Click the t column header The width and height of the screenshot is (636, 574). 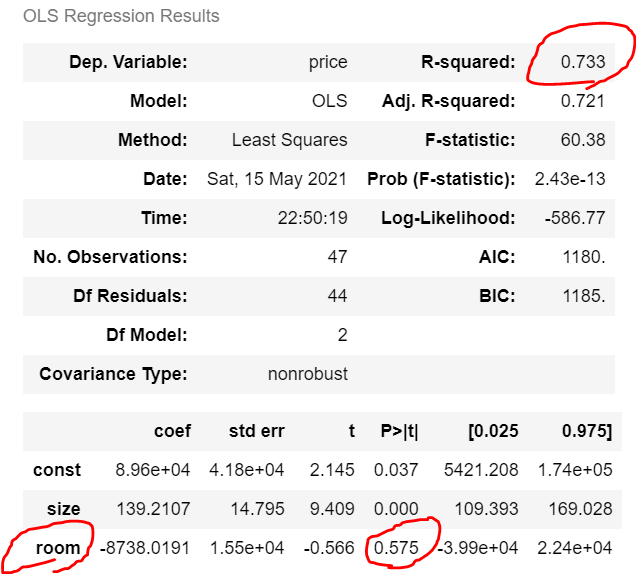[x=352, y=431]
